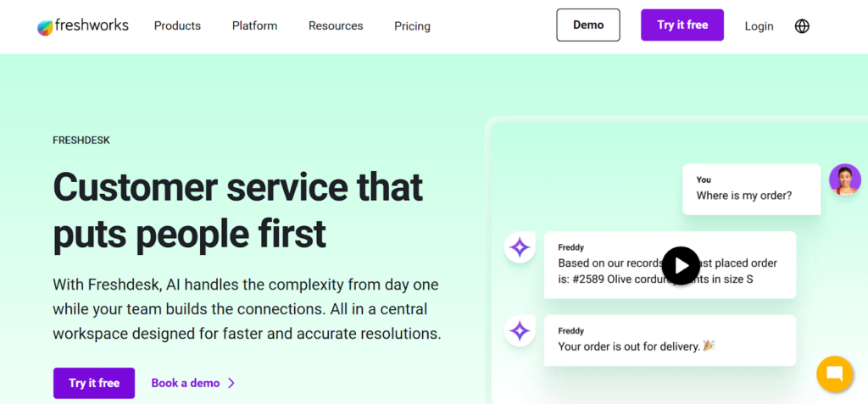The width and height of the screenshot is (868, 404).
Task: Open the Platform menu
Action: [x=254, y=26]
